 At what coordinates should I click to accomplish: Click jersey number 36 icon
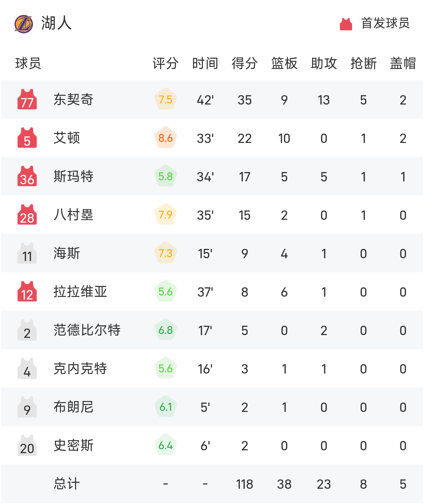coord(27,176)
